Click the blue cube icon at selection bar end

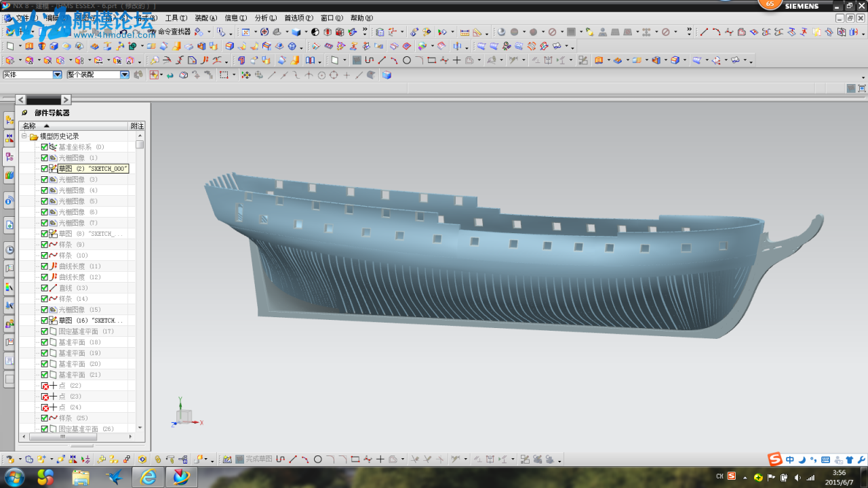(x=387, y=75)
